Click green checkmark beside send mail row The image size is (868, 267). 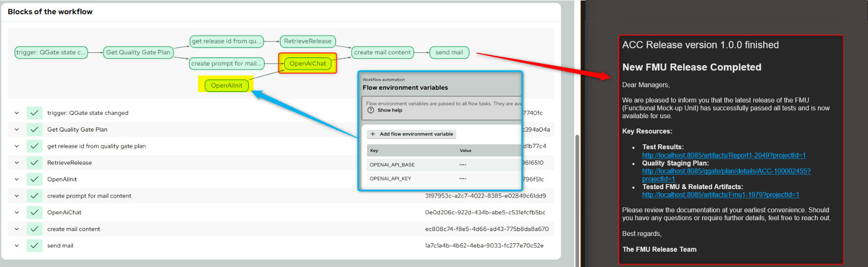pyautogui.click(x=34, y=245)
